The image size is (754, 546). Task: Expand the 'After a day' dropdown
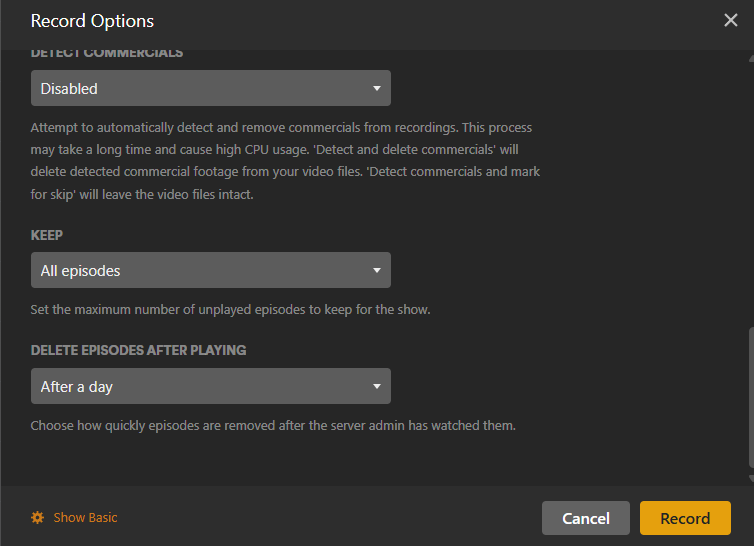pyautogui.click(x=200, y=386)
